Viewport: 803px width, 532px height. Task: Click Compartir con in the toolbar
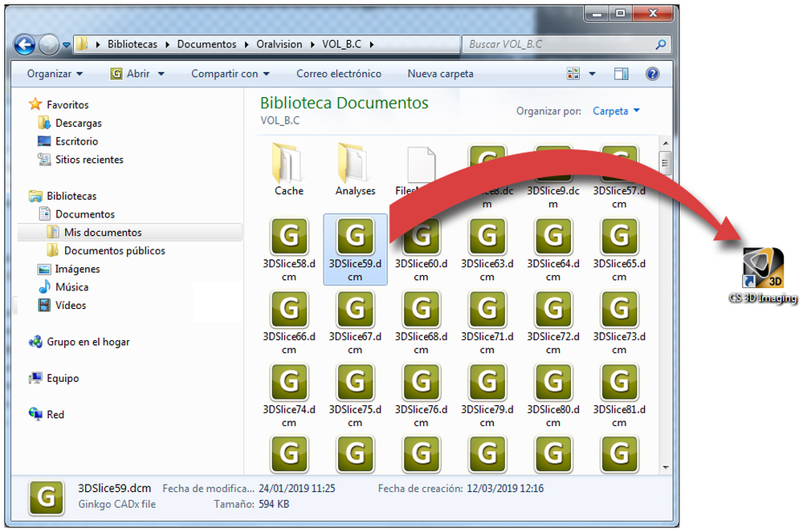coord(230,74)
